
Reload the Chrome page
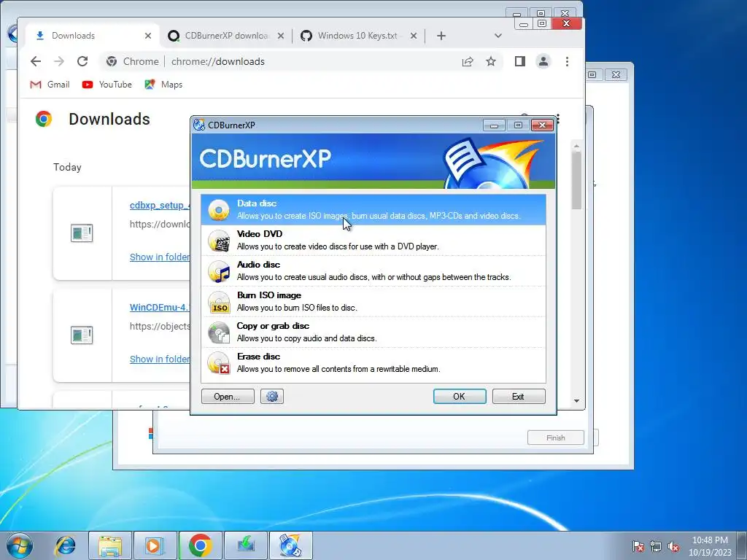point(82,61)
